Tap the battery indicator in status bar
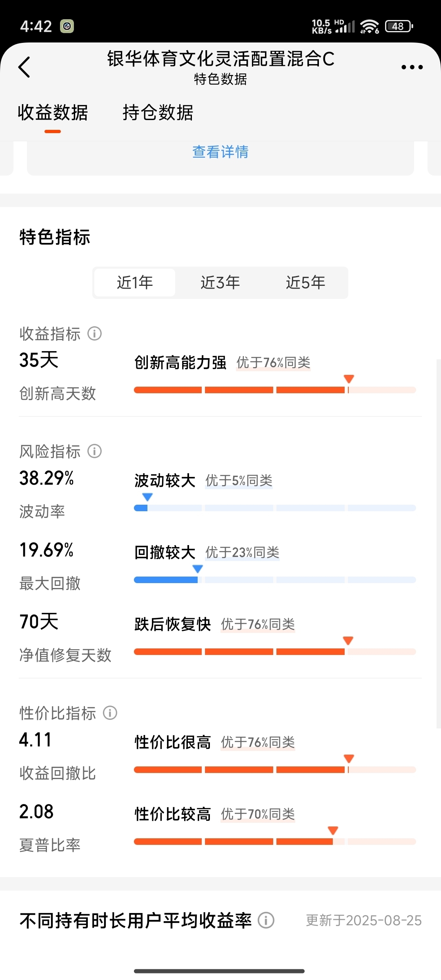Viewport: 441px width, 980px height. (399, 26)
